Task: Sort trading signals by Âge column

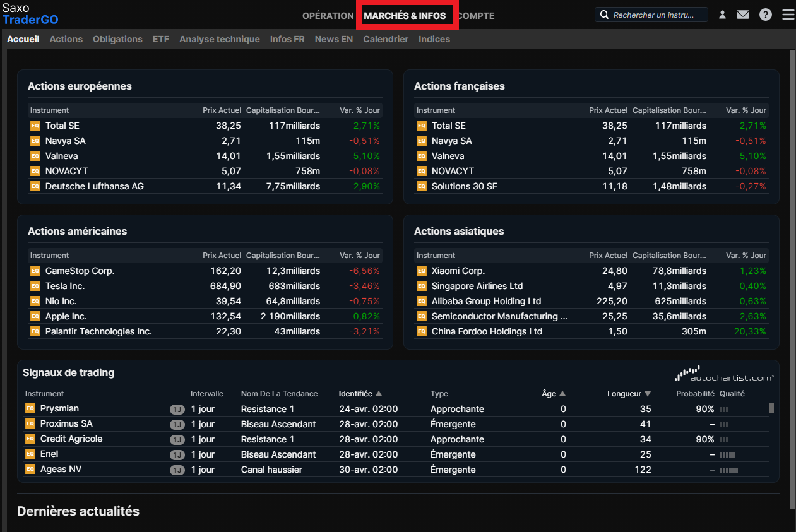Action: 554,394
